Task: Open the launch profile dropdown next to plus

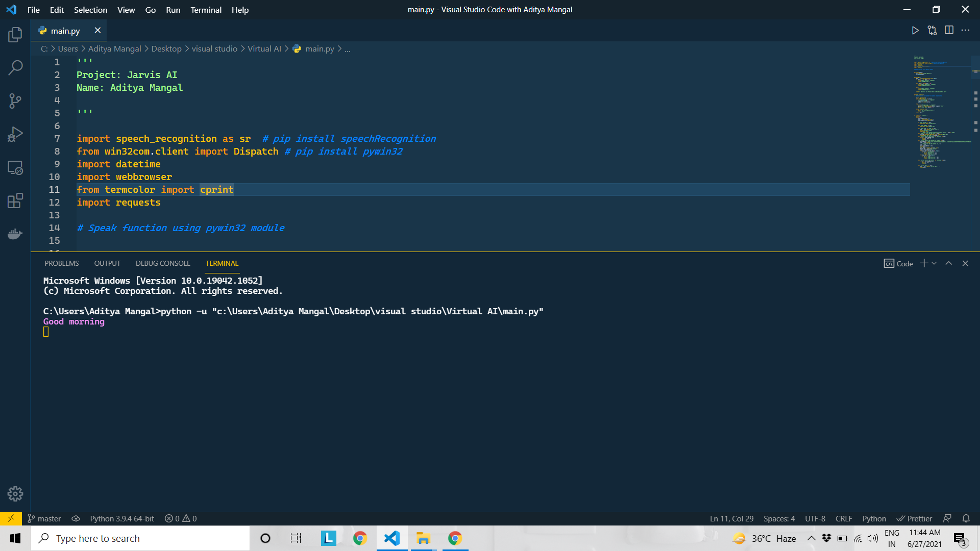Action: tap(934, 263)
